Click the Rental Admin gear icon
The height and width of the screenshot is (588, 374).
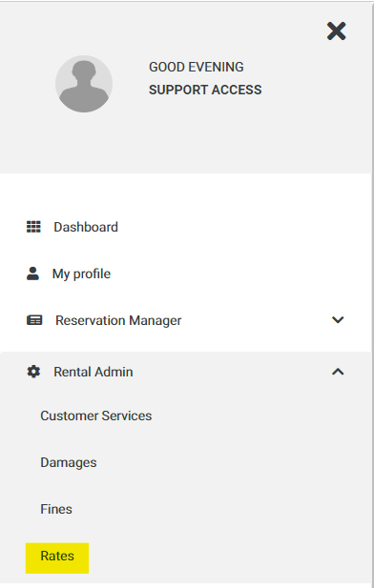(x=33, y=372)
